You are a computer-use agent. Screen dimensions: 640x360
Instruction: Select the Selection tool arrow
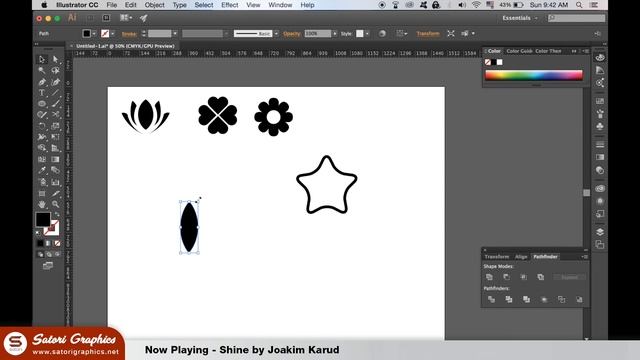(x=42, y=60)
